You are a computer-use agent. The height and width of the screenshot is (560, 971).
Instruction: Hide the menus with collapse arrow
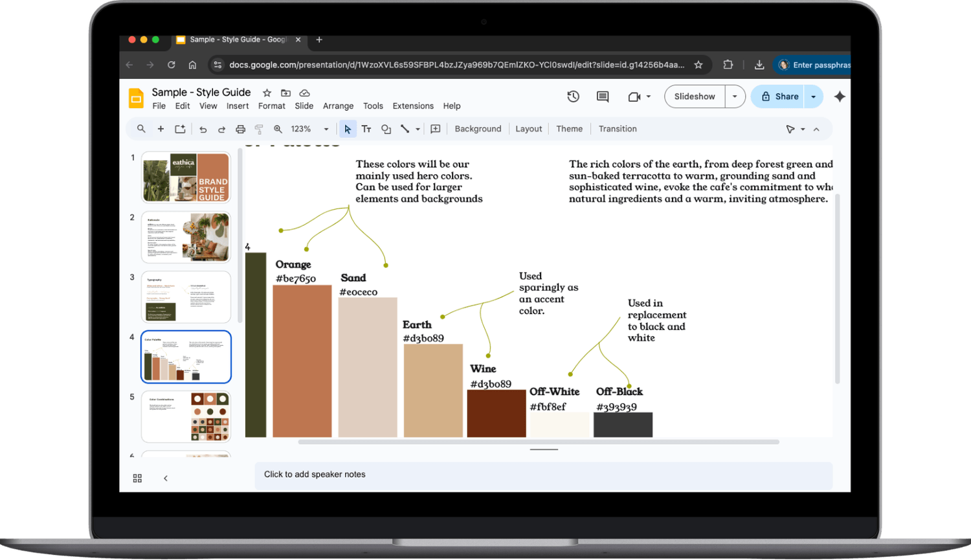click(816, 129)
